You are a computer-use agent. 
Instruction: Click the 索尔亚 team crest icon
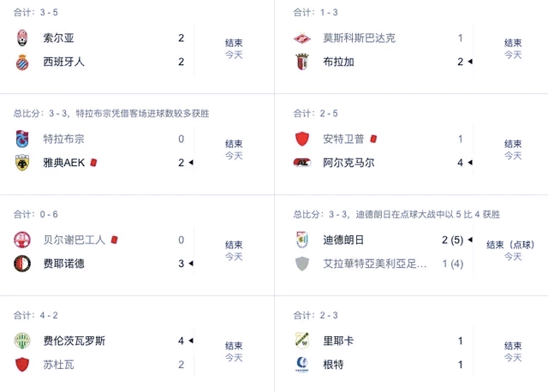click(x=22, y=38)
